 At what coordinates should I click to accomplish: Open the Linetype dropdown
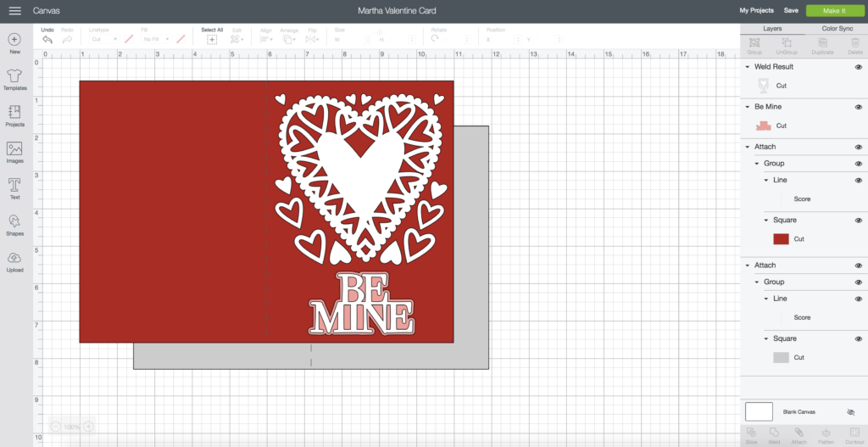click(104, 39)
